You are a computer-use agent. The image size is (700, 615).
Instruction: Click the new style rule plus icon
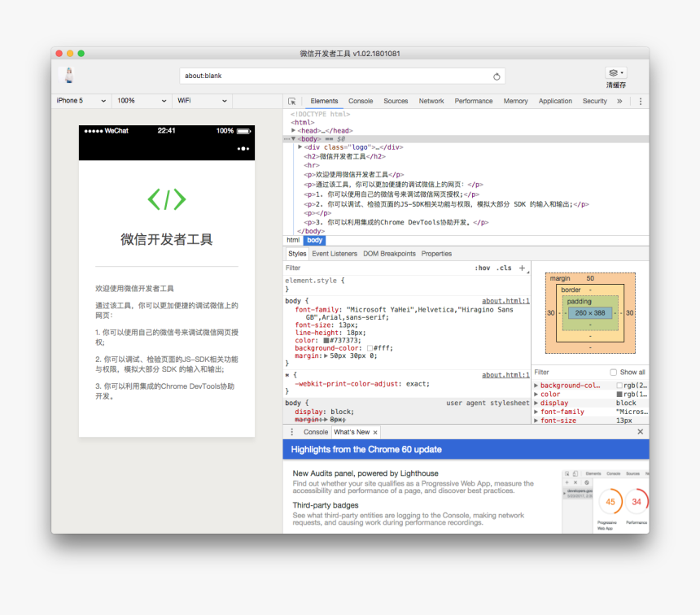coord(522,268)
